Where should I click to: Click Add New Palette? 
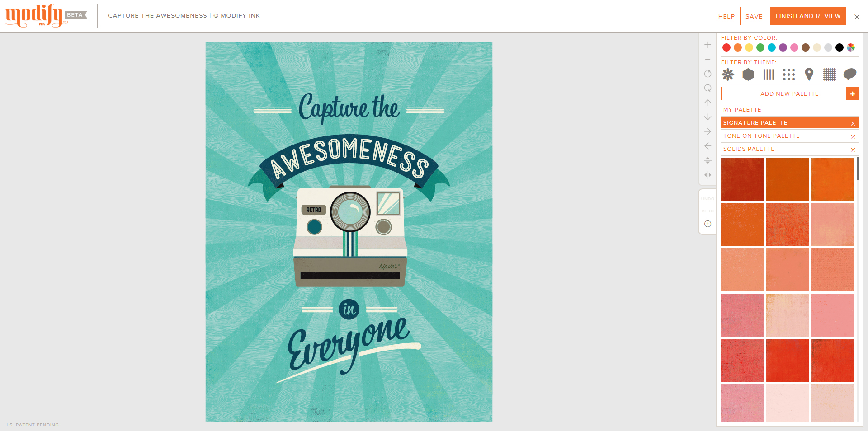point(789,94)
